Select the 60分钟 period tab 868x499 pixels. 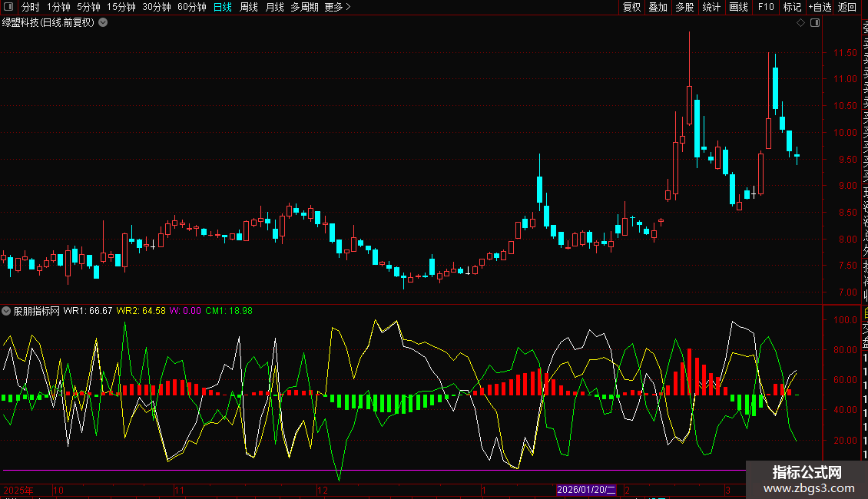pyautogui.click(x=191, y=7)
